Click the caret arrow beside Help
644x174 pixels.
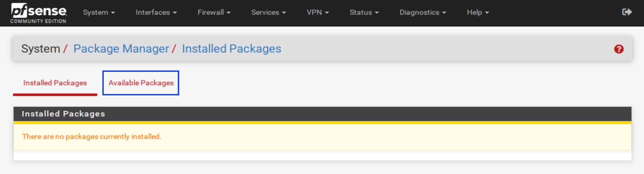[487, 13]
